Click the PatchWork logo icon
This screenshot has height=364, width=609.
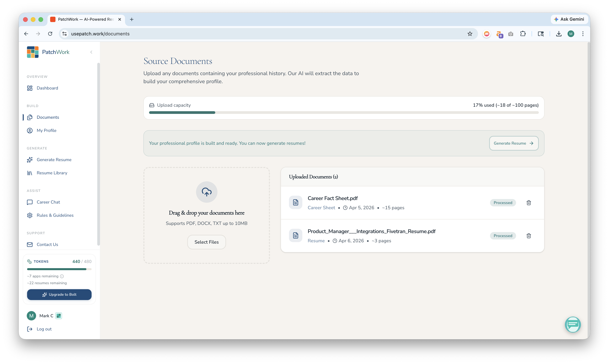point(33,52)
